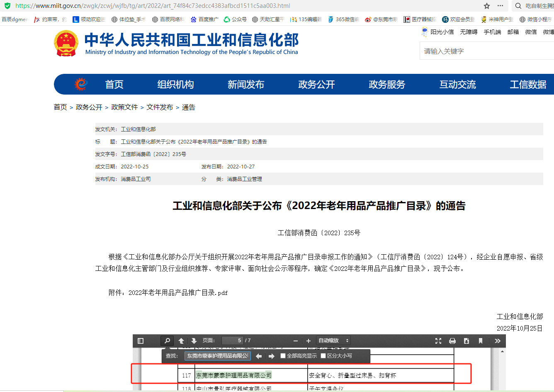Screen dimensions: 554x392
Task: Click the PDF page number input box
Action: point(232,341)
